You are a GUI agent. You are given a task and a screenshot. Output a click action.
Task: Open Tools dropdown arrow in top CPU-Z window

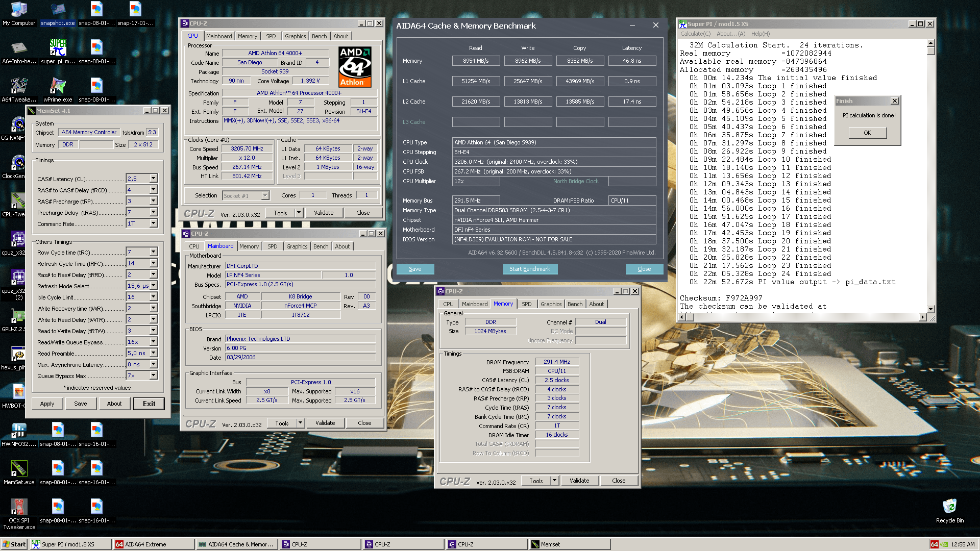point(299,213)
